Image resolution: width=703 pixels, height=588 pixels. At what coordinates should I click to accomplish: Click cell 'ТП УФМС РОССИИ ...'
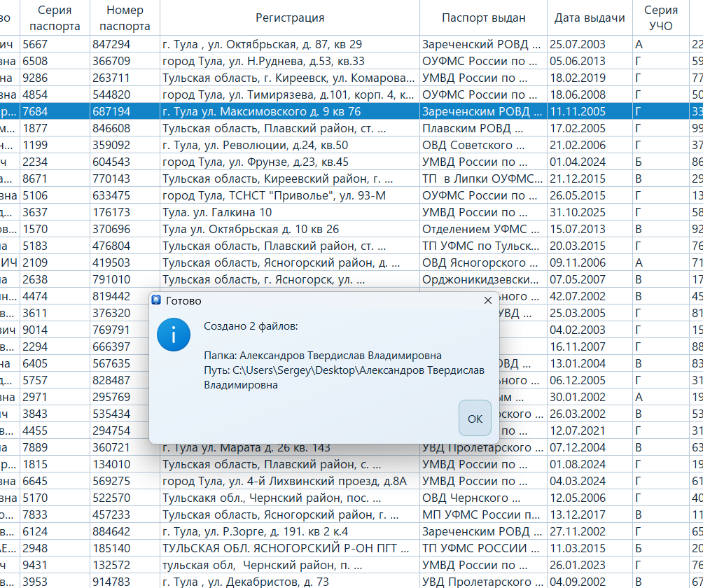point(483,549)
